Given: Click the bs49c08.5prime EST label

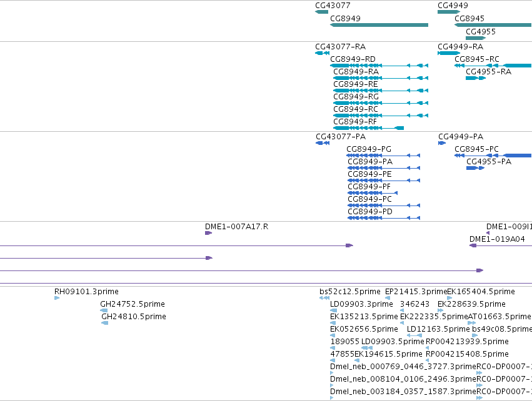Looking at the screenshot, I should pyautogui.click(x=502, y=329).
